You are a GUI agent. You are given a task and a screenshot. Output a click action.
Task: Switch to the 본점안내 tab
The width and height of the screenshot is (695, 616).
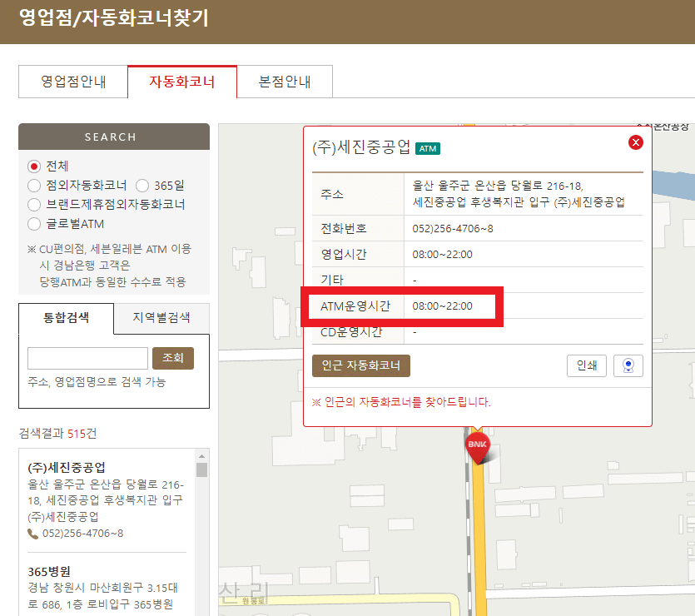[284, 82]
